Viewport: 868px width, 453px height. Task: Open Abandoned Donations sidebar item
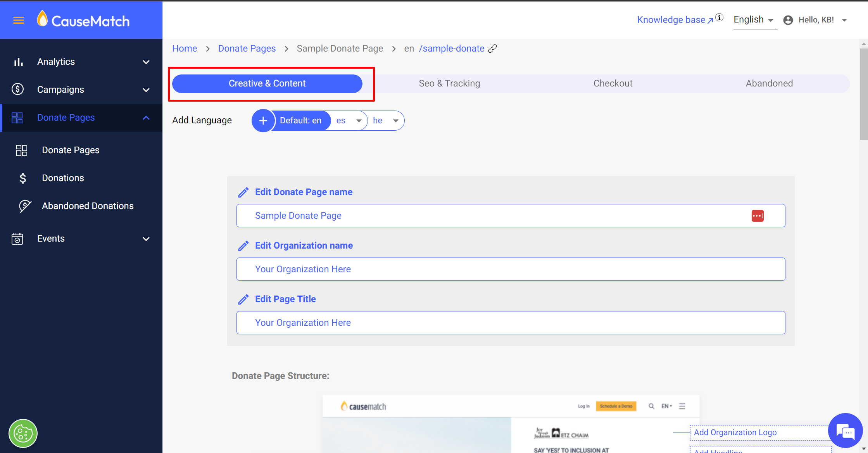[88, 206]
